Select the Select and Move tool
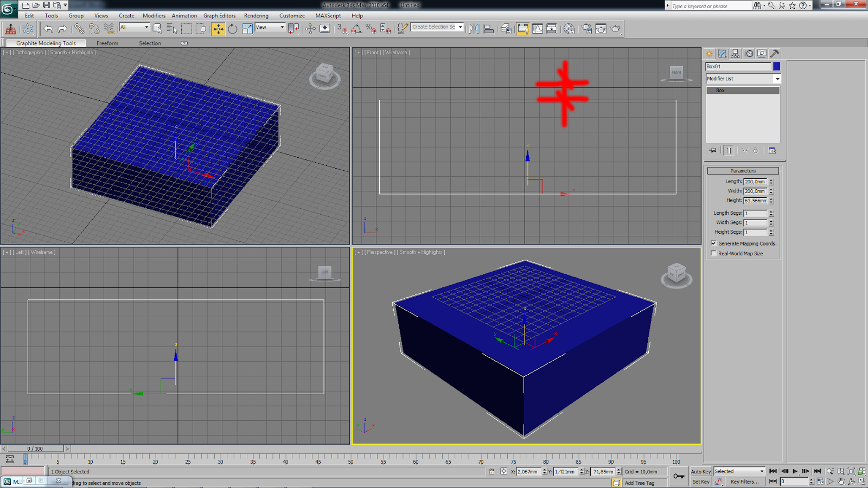Image resolution: width=868 pixels, height=488 pixels. (x=219, y=29)
